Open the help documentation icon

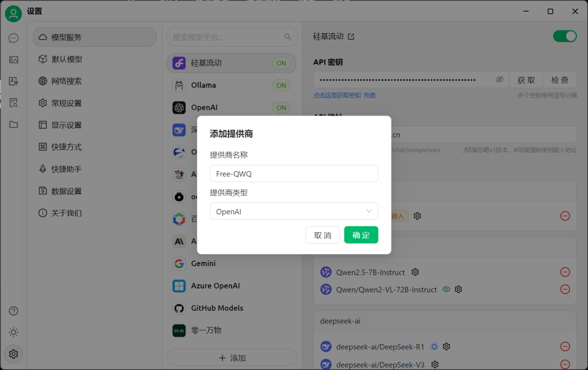pos(14,311)
